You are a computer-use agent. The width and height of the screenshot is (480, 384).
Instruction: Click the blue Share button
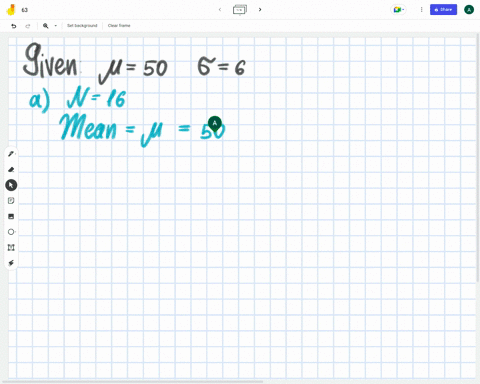tap(443, 10)
